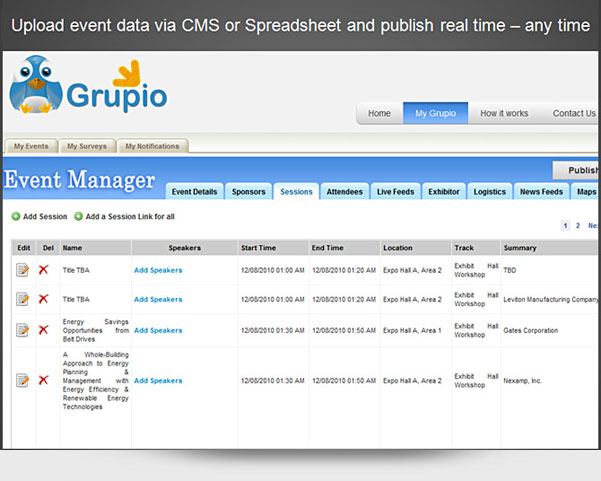Edit the Whole-Building Approach session
601x481 pixels.
[x=23, y=380]
